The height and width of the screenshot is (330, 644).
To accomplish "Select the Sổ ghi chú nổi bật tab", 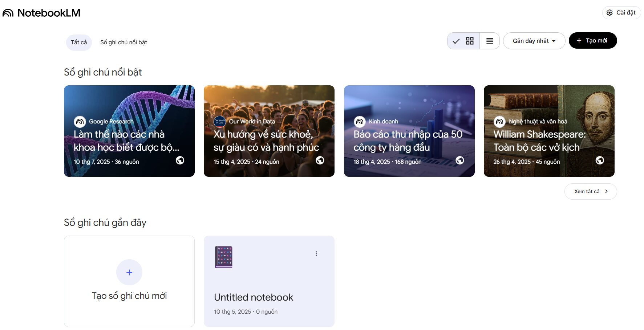I will (123, 42).
